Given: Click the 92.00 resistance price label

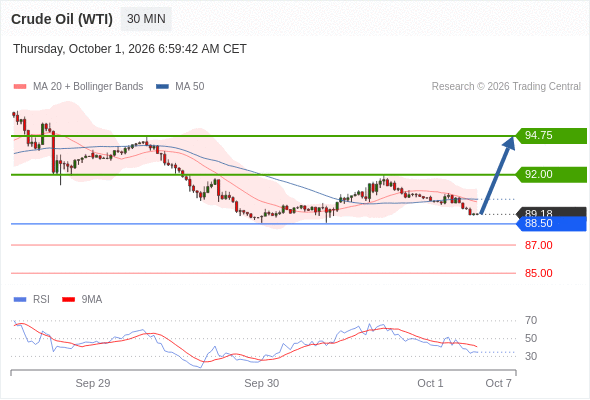Looking at the screenshot, I should tap(551, 175).
